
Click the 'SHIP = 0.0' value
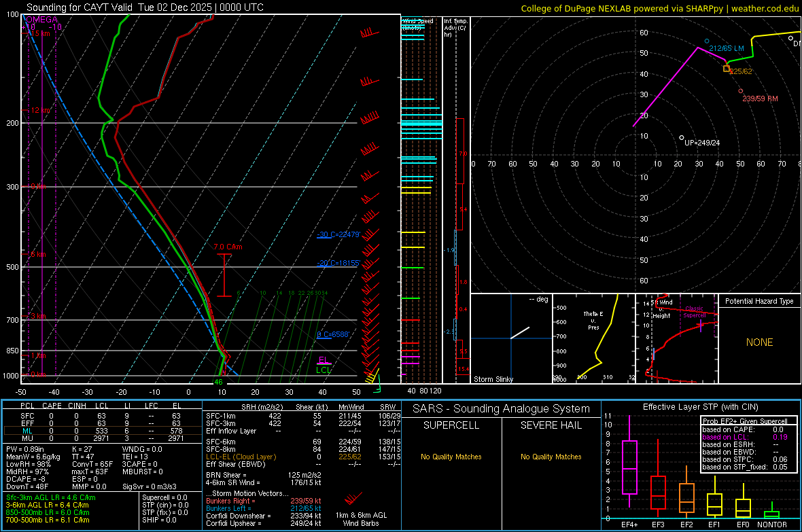(x=159, y=520)
